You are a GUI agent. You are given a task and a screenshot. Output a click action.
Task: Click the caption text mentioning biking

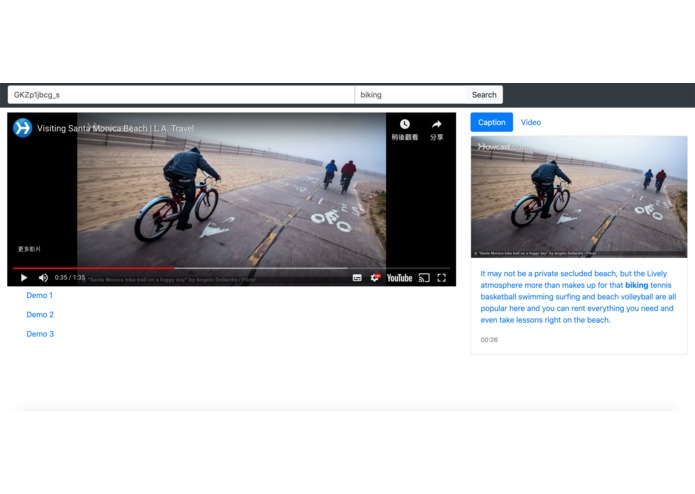click(578, 297)
